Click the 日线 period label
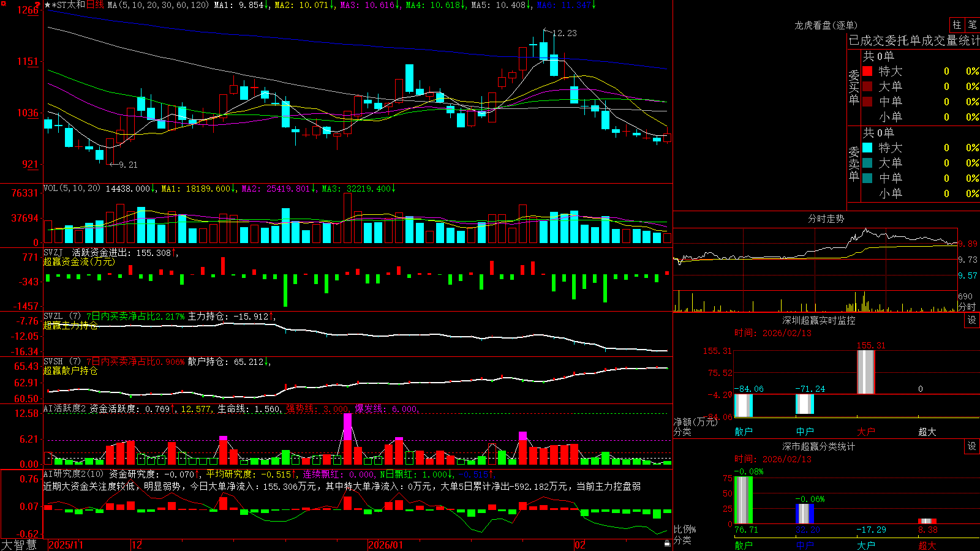This screenshot has height=551, width=980. [95, 5]
